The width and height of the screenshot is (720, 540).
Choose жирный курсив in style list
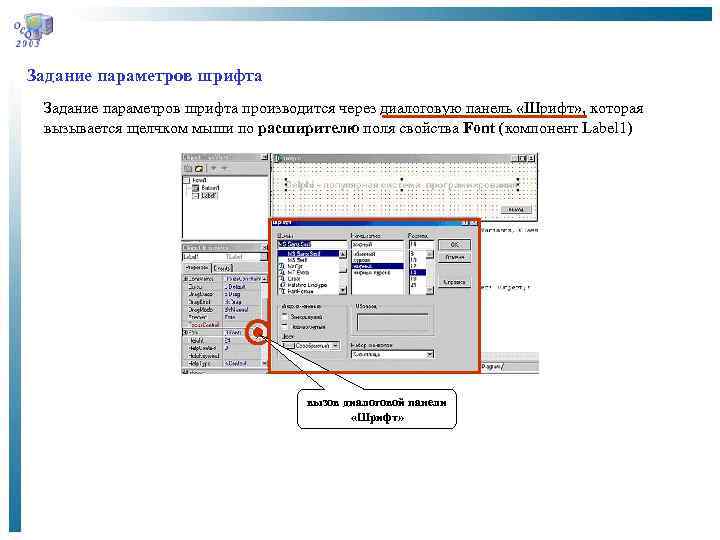pyautogui.click(x=371, y=273)
